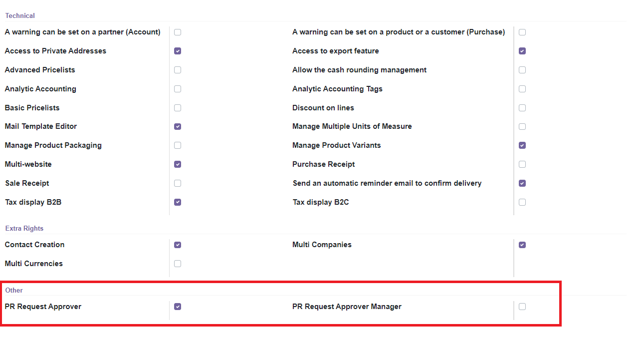The width and height of the screenshot is (644, 341).
Task: Enable the PR Request Approver Manager checkbox
Action: 522,307
